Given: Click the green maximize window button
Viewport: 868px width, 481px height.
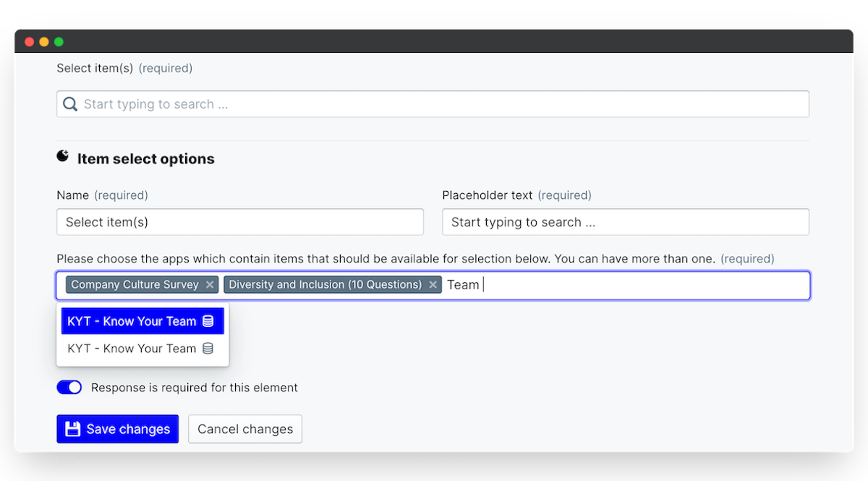Looking at the screenshot, I should pyautogui.click(x=59, y=42).
